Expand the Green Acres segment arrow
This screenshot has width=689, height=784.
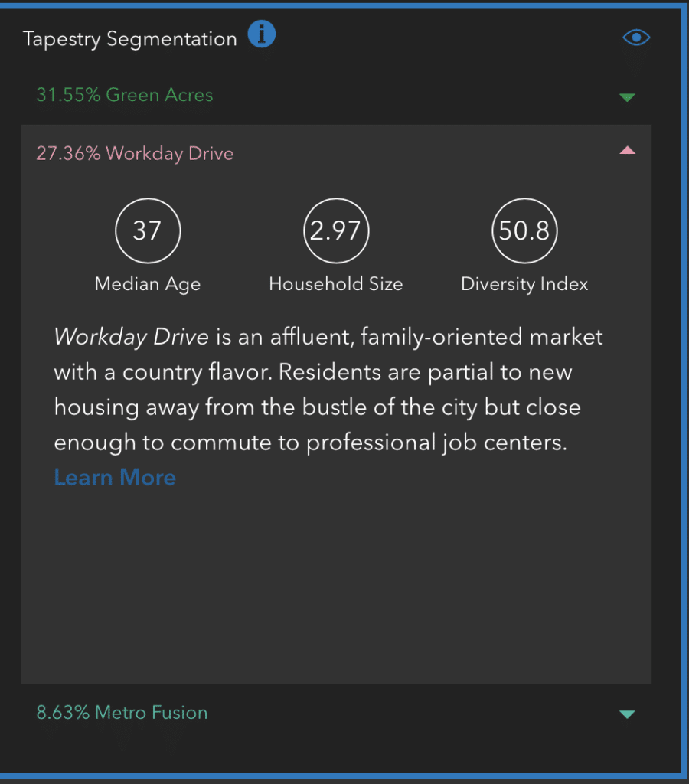(627, 97)
